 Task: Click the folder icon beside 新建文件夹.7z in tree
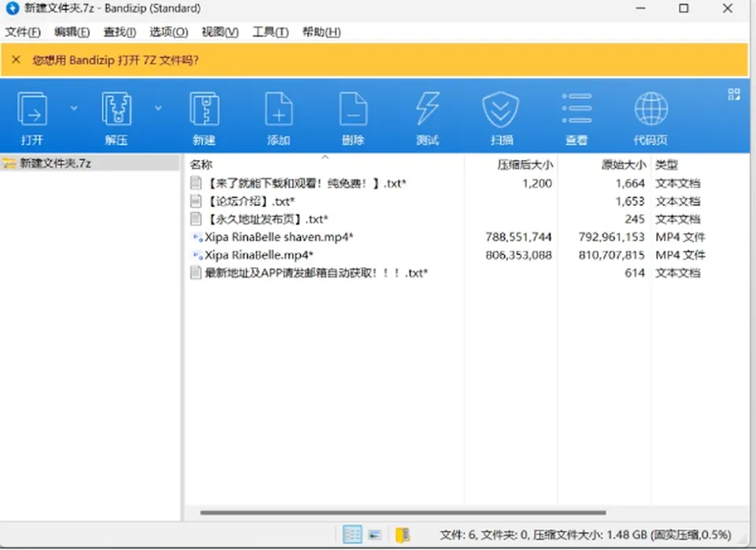pyautogui.click(x=9, y=163)
